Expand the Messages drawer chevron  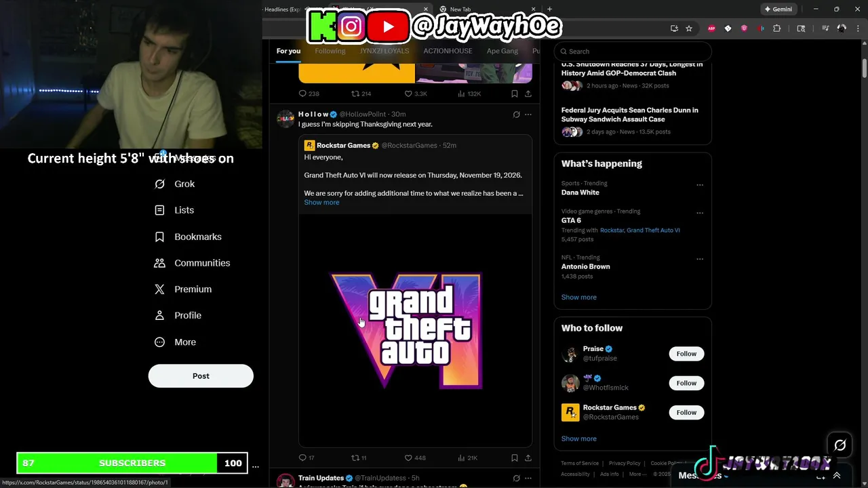click(837, 476)
